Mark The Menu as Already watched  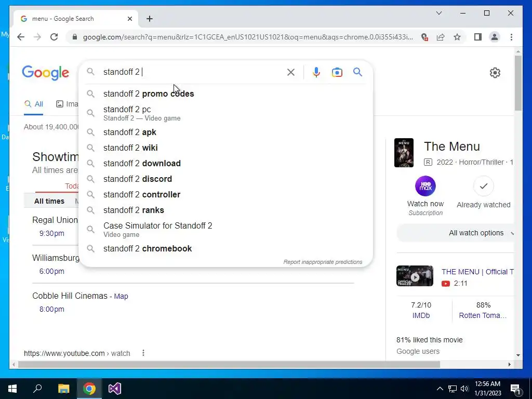[484, 186]
